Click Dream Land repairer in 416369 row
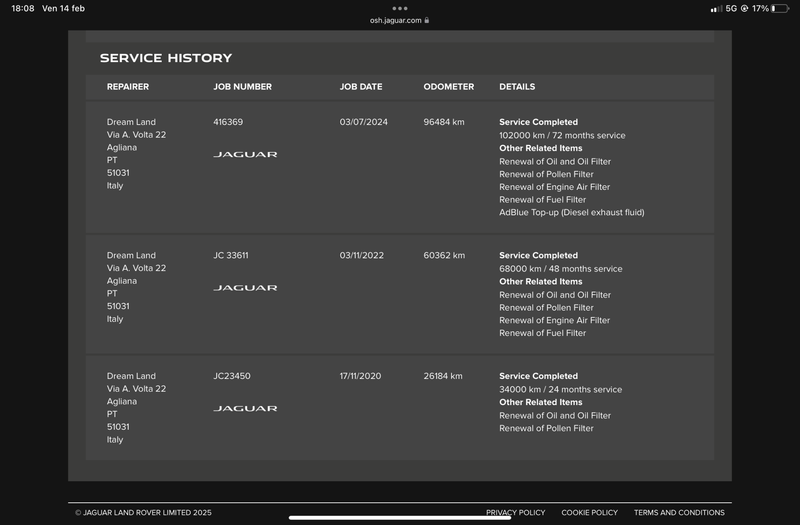 pyautogui.click(x=131, y=122)
